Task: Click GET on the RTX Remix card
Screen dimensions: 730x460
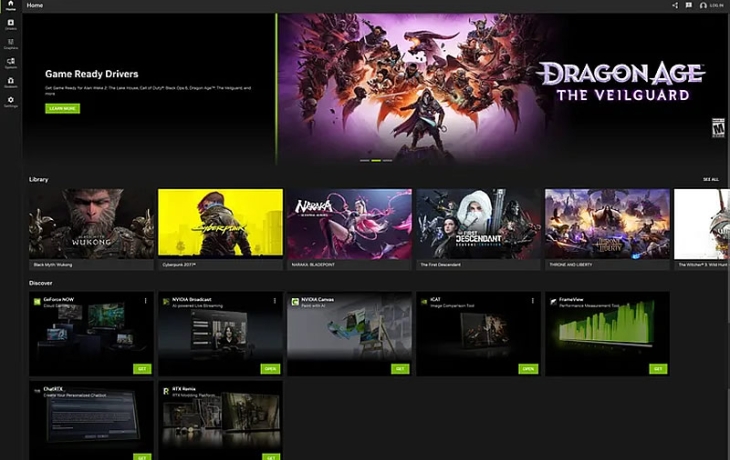Action: pos(271,457)
